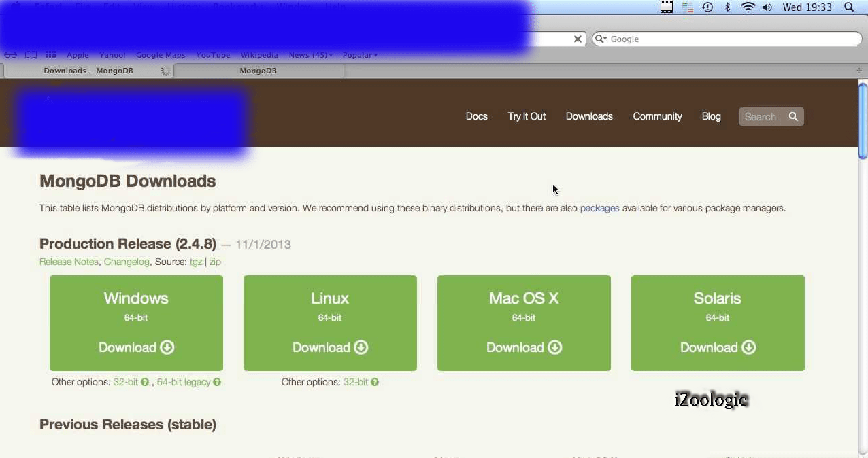
Task: Click the new tab plus button
Action: 859,71
